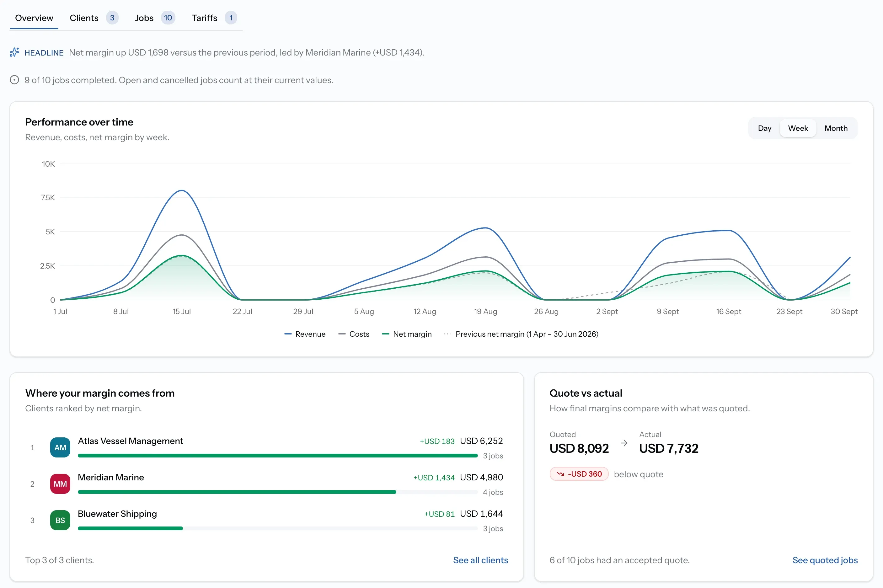Click the Clients count badge 3

(112, 18)
